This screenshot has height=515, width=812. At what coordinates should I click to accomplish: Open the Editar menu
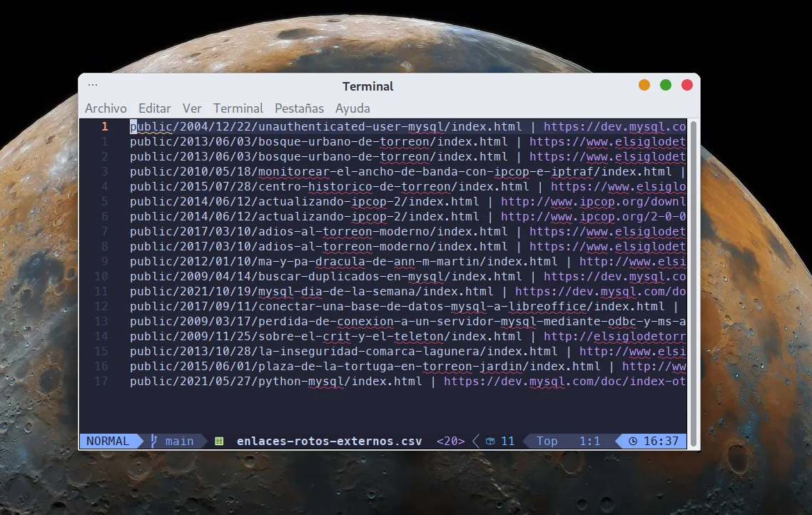click(154, 108)
